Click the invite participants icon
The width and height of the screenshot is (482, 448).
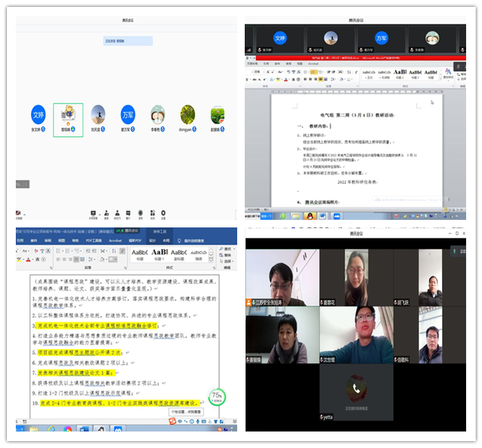(106, 212)
